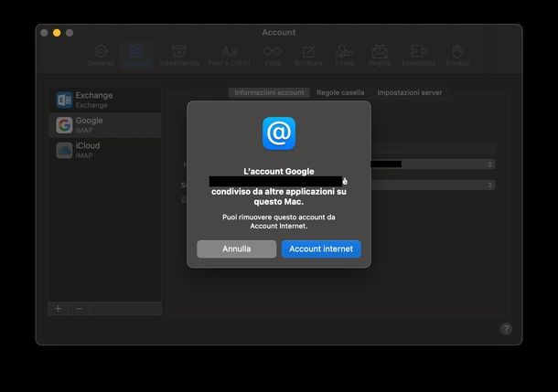Open the Vista preferences pane
558x392 pixels.
click(x=273, y=56)
